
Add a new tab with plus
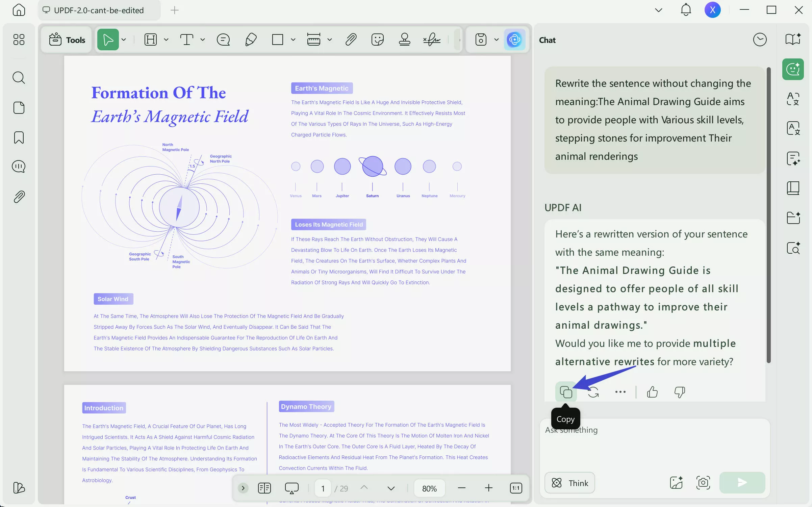[x=174, y=10]
